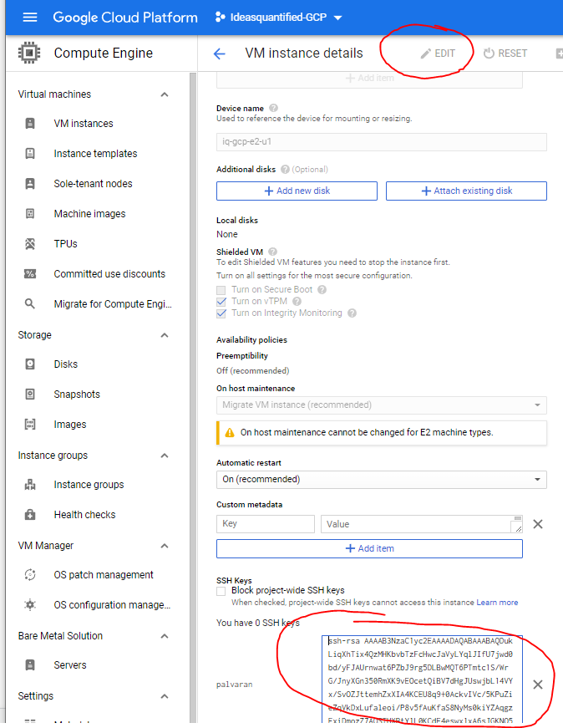Collapse the Settings section
Viewport: 563px width, 728px height.
click(x=165, y=696)
